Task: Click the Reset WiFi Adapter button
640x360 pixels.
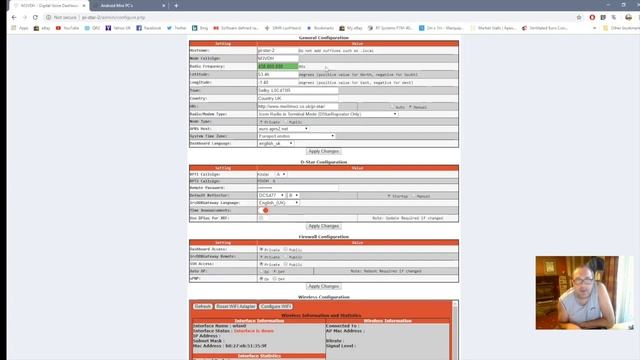Action: (236, 307)
